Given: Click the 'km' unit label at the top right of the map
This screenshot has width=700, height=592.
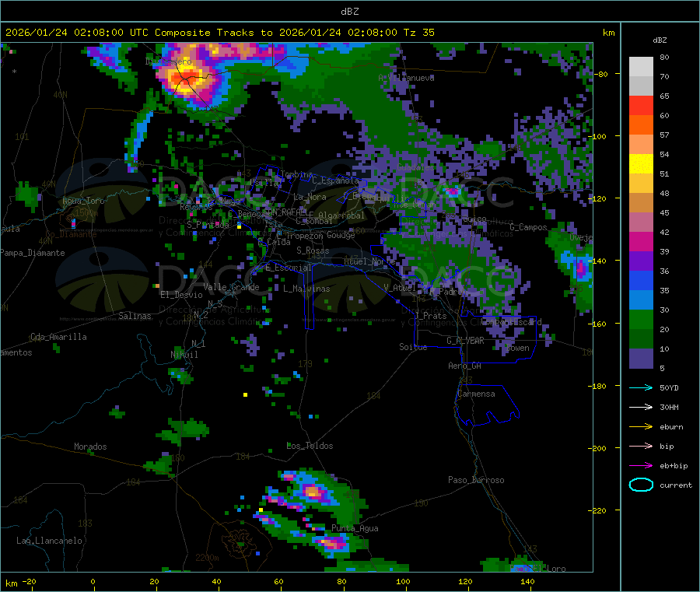Looking at the screenshot, I should pyautogui.click(x=608, y=33).
